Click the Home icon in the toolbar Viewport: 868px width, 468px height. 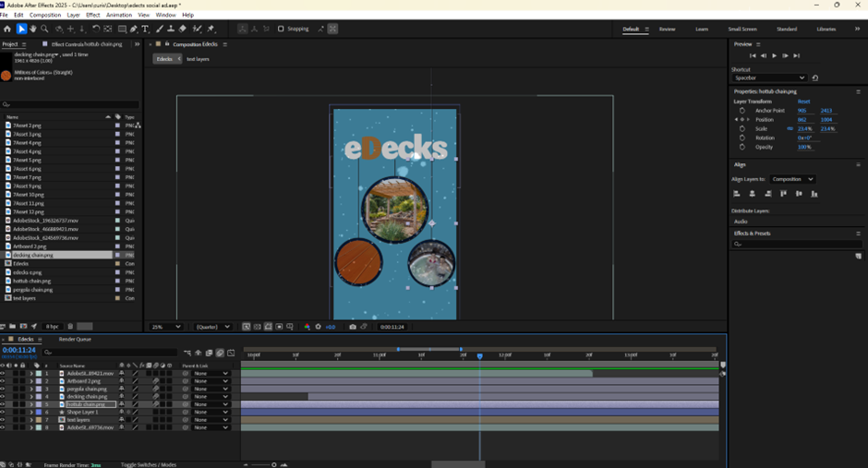pos(7,30)
